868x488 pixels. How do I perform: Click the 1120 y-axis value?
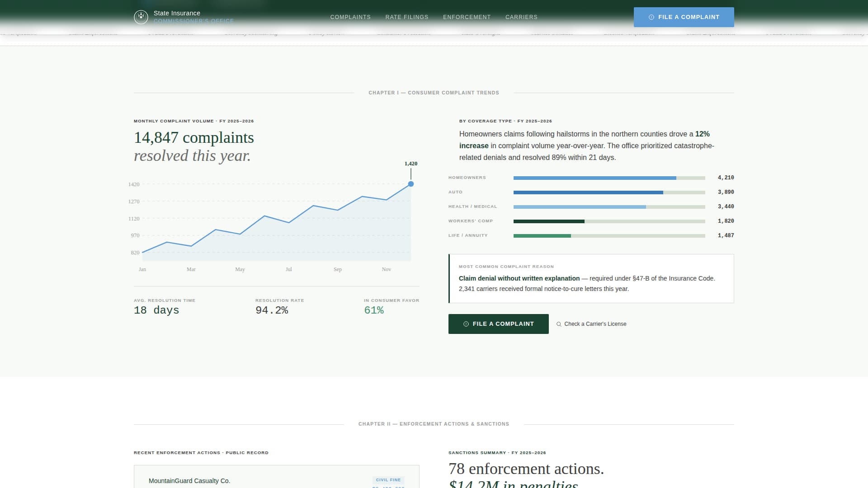(x=134, y=219)
